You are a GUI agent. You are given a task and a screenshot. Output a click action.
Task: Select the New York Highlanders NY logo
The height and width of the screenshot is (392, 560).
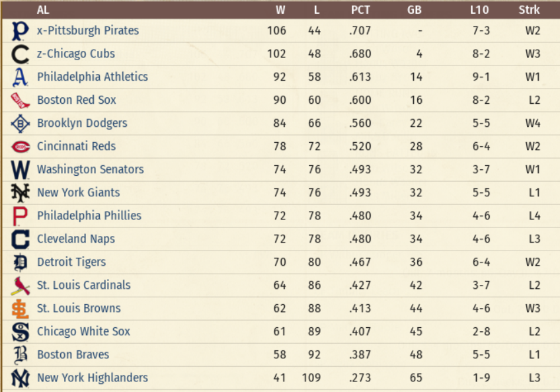[x=20, y=378]
